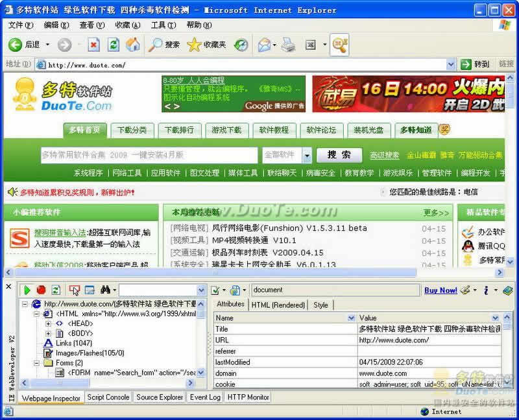Open the Value column dropdown arrow
Screen dimensions: 519x420
(x=495, y=318)
